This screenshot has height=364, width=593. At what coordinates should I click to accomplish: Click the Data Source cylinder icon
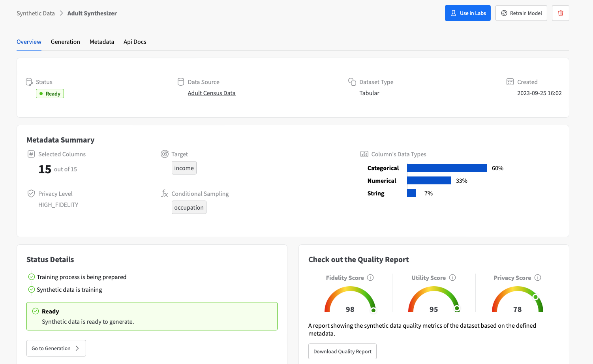(x=181, y=82)
